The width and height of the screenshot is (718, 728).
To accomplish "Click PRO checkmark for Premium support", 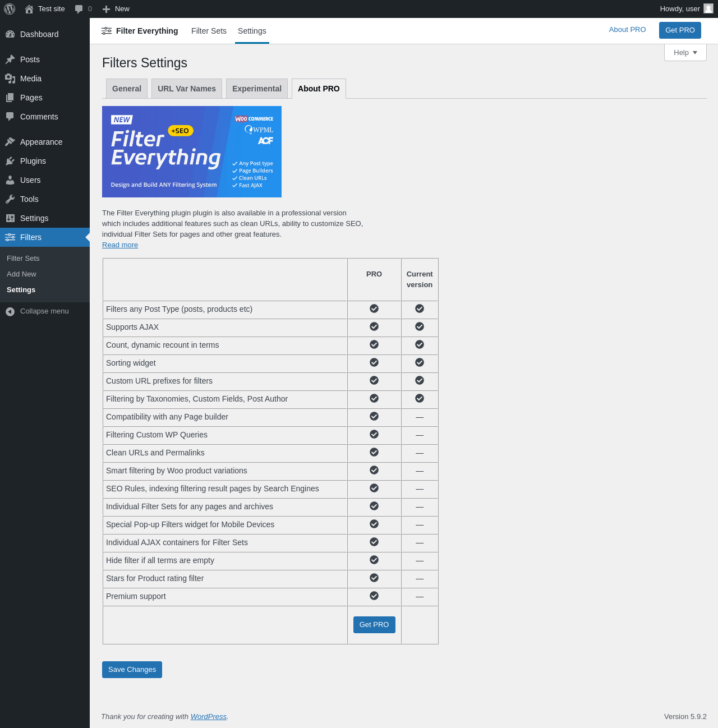I will coord(374,596).
